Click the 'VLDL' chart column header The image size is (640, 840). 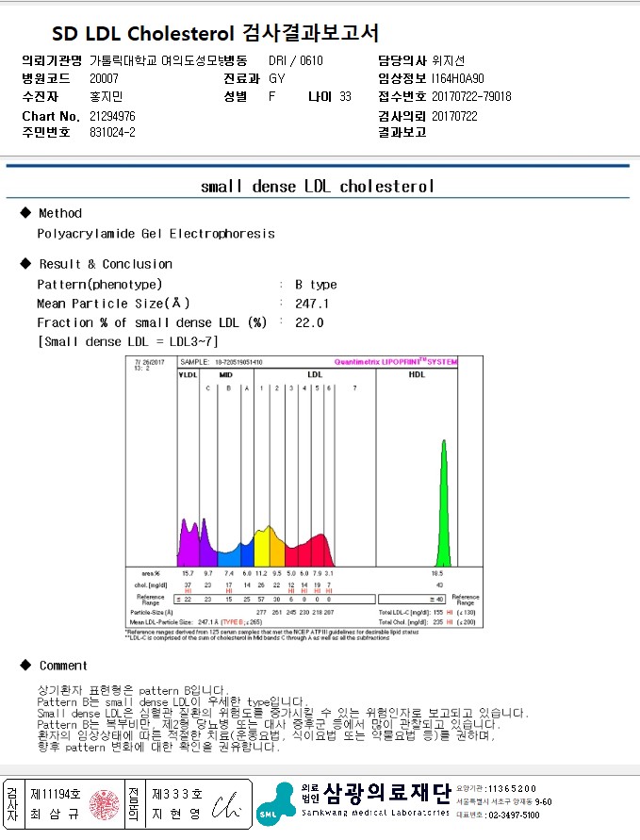click(x=188, y=375)
